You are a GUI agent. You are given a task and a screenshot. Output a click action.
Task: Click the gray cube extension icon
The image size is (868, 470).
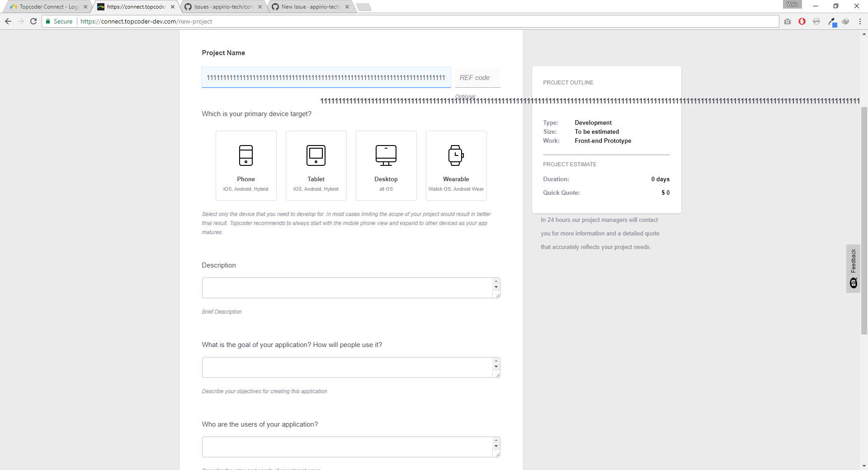point(845,21)
